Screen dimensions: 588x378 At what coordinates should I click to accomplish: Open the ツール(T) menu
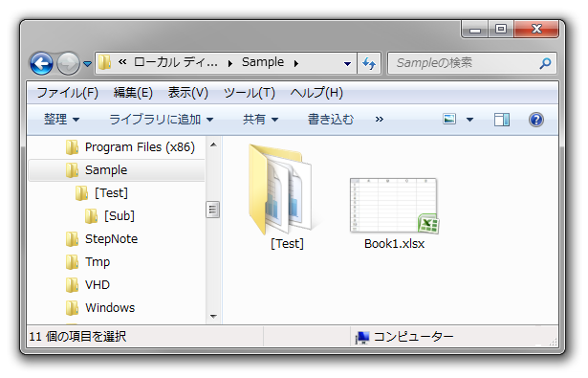click(x=249, y=93)
